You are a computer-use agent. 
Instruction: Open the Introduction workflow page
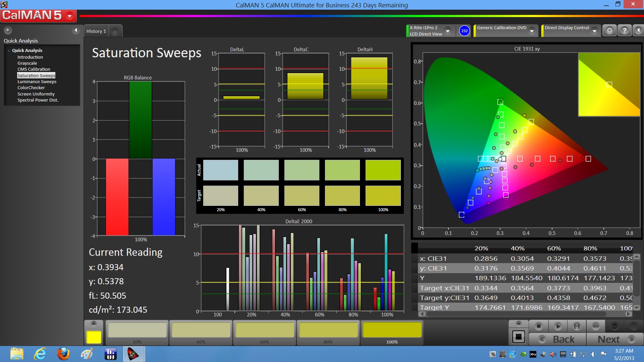30,57
